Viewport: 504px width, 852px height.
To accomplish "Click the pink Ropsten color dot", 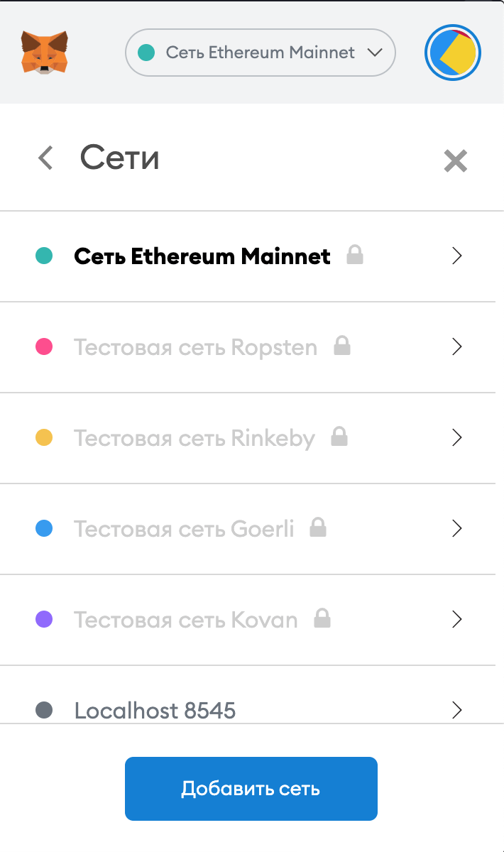I will [x=44, y=347].
